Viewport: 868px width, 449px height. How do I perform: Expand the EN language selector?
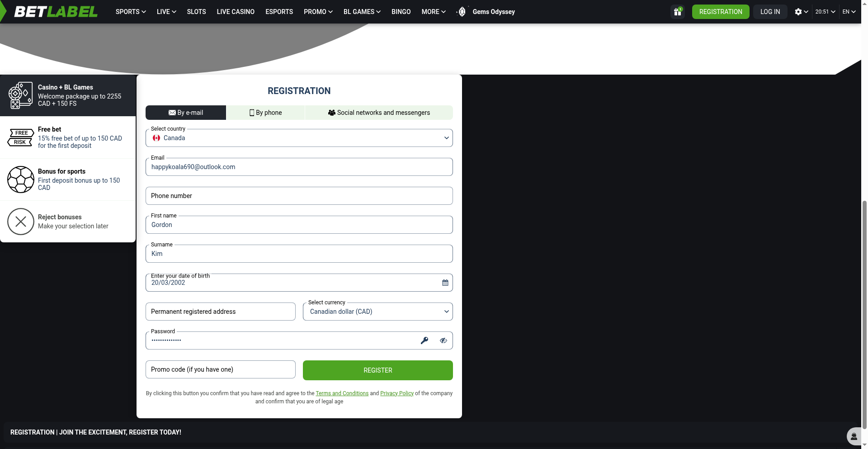[x=849, y=12]
